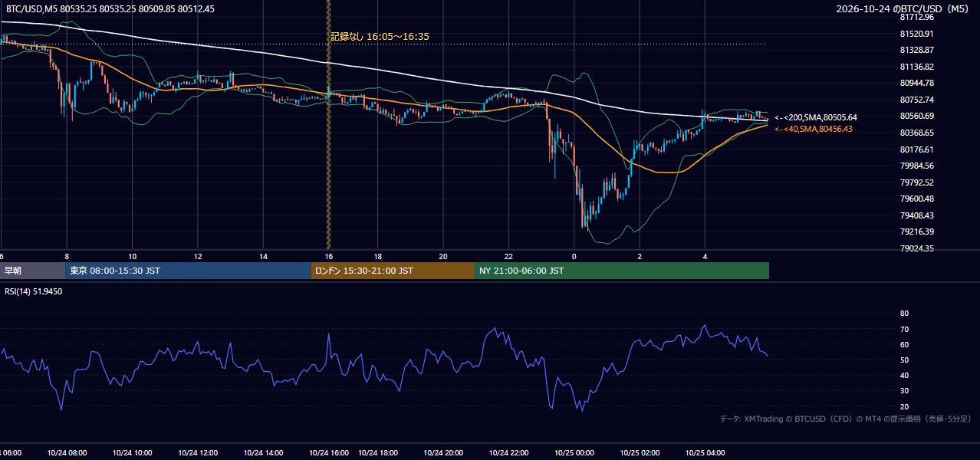Click price axis value 80752.74
The image size is (980, 460).
[x=916, y=100]
